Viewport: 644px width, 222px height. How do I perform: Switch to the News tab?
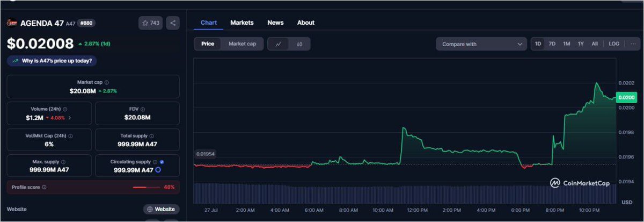pyautogui.click(x=275, y=23)
